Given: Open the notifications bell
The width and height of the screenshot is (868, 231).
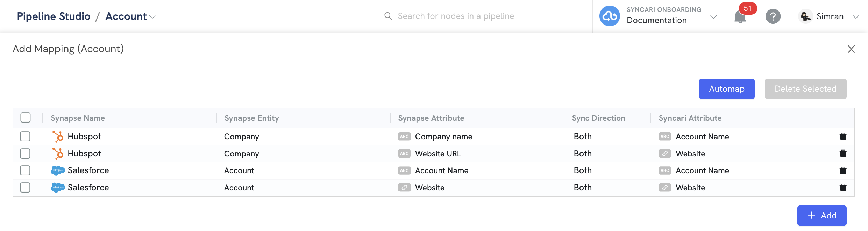Looking at the screenshot, I should tap(740, 16).
